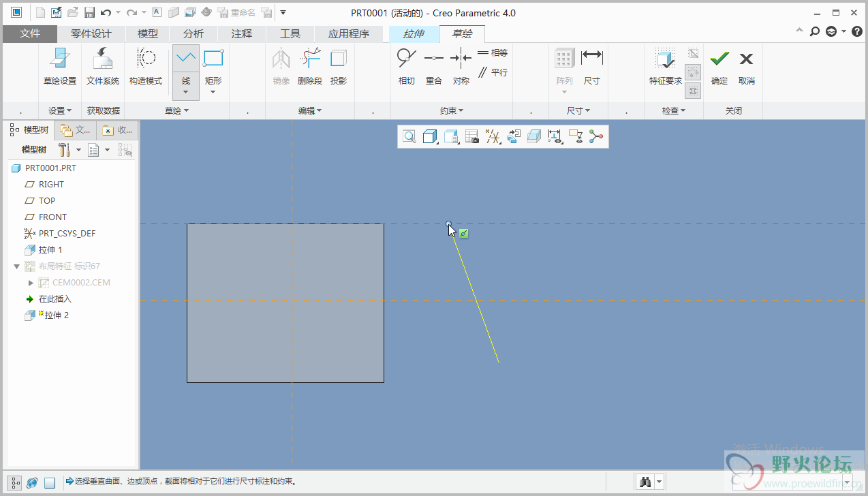Click the New file icon
Viewport: 868px width, 496px height.
pyautogui.click(x=40, y=12)
